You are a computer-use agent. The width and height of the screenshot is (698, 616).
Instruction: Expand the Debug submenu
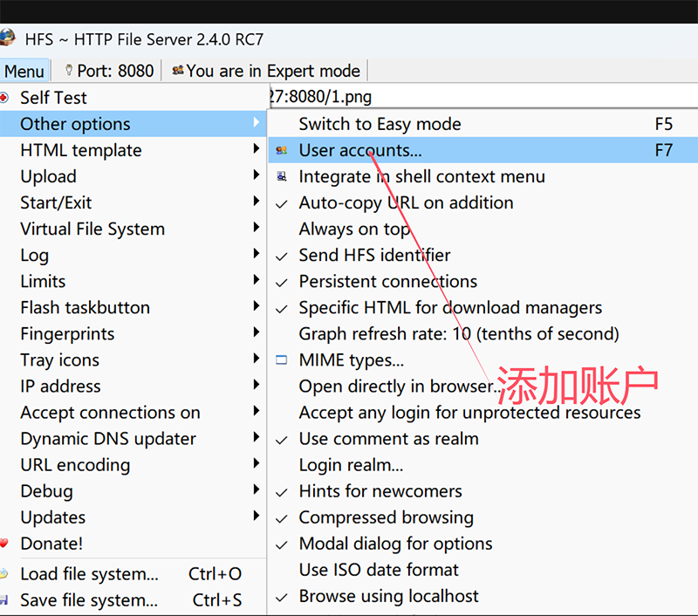coord(133,491)
